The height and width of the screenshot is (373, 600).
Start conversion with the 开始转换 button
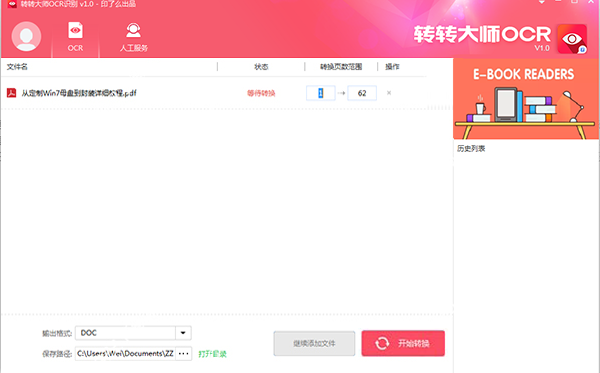(403, 343)
